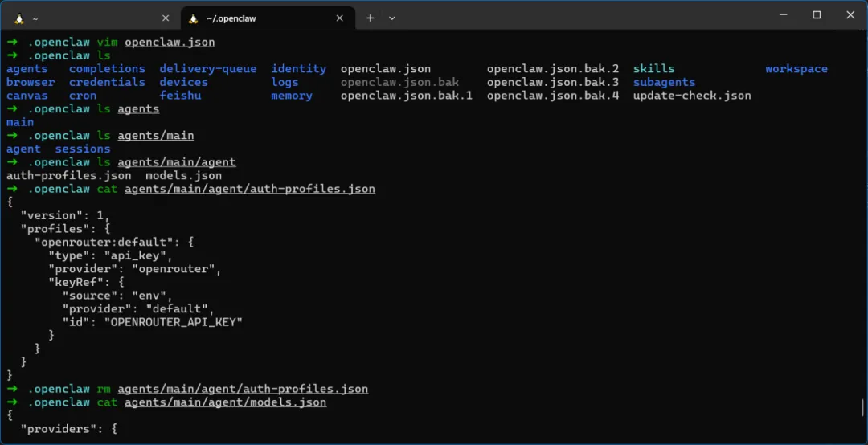The image size is (868, 445).
Task: Click the penguin icon on the ~/.openclaw tab
Action: (194, 18)
